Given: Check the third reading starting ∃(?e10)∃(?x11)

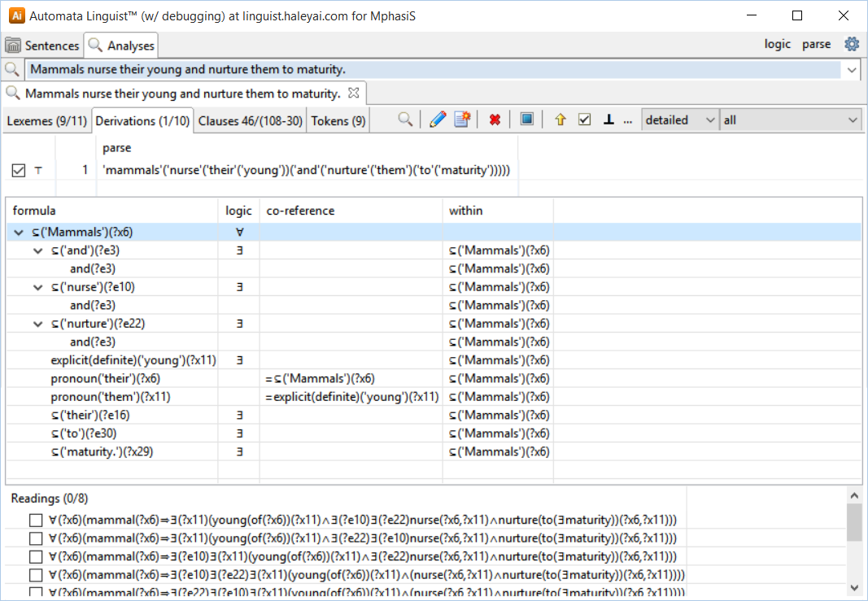Looking at the screenshot, I should [36, 557].
